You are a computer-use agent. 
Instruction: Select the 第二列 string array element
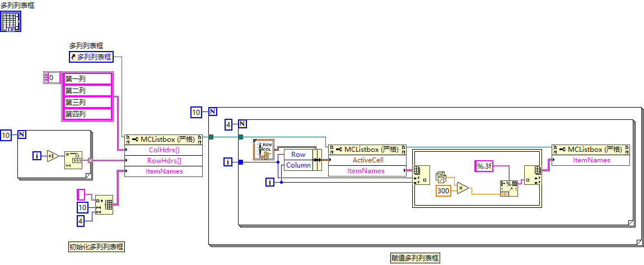[87, 90]
